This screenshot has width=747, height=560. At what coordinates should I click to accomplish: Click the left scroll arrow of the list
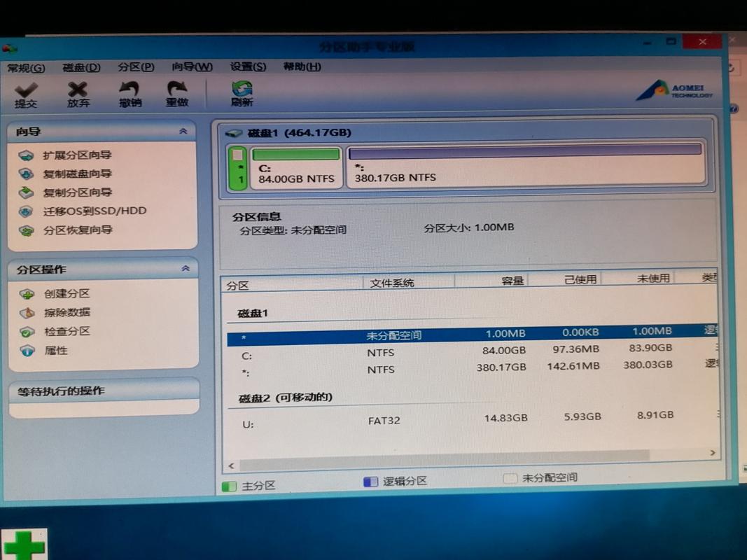tap(232, 466)
